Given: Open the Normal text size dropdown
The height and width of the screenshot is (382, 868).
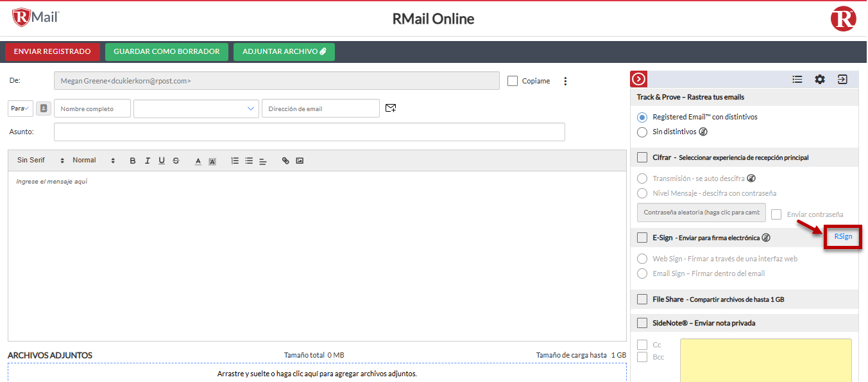Looking at the screenshot, I should pyautogui.click(x=93, y=161).
